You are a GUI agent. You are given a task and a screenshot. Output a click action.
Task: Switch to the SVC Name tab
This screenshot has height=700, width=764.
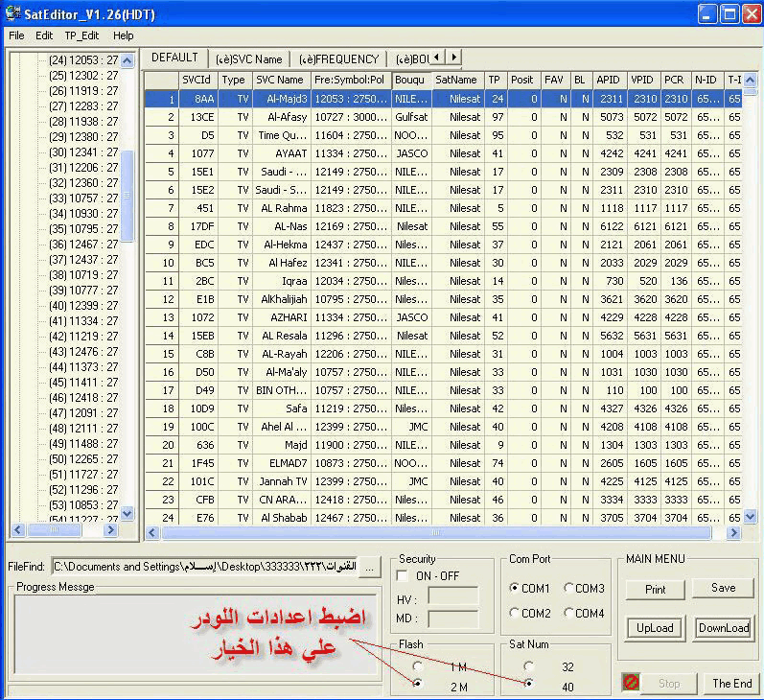pos(248,59)
